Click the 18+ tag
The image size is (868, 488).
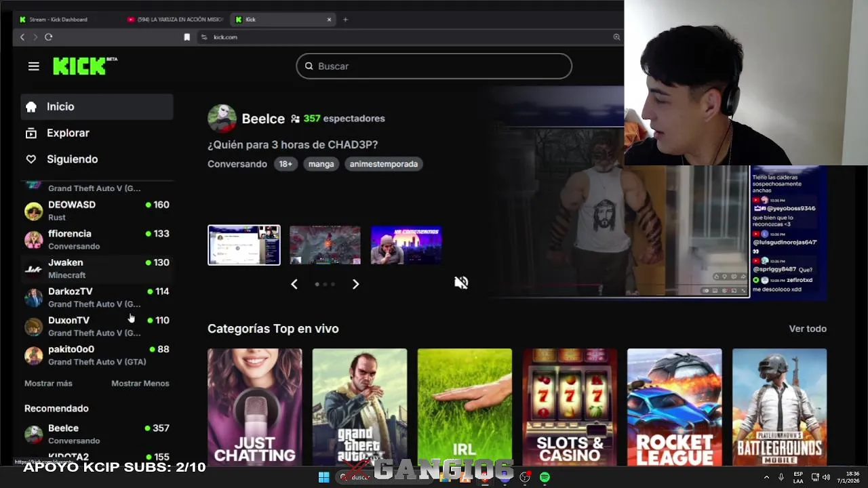tap(285, 164)
